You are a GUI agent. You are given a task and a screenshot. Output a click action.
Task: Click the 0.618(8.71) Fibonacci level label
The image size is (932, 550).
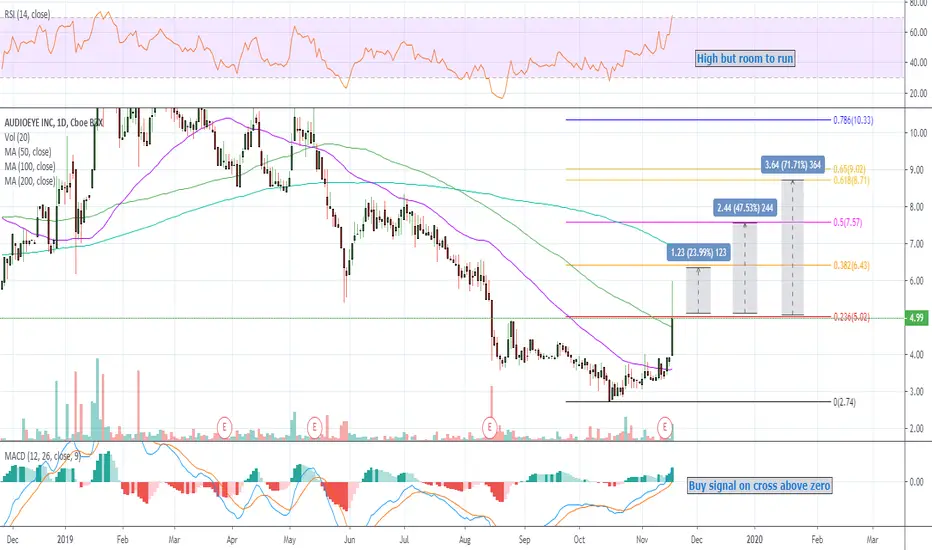pyautogui.click(x=851, y=180)
